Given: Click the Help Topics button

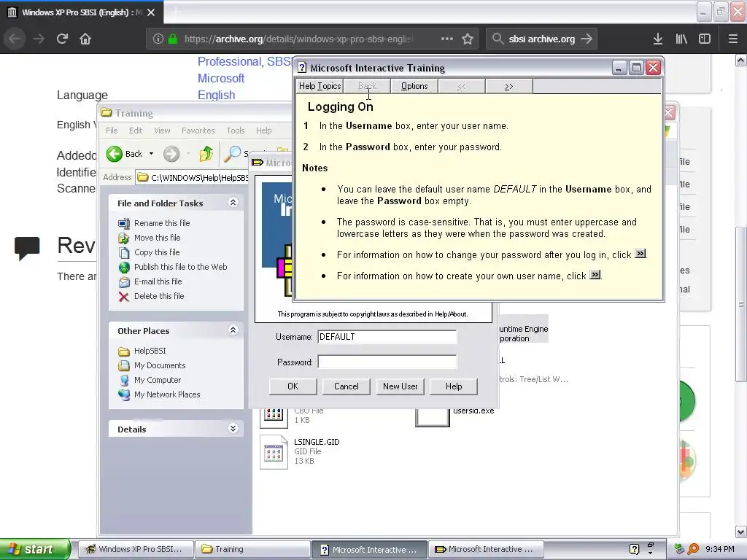Looking at the screenshot, I should pos(320,86).
